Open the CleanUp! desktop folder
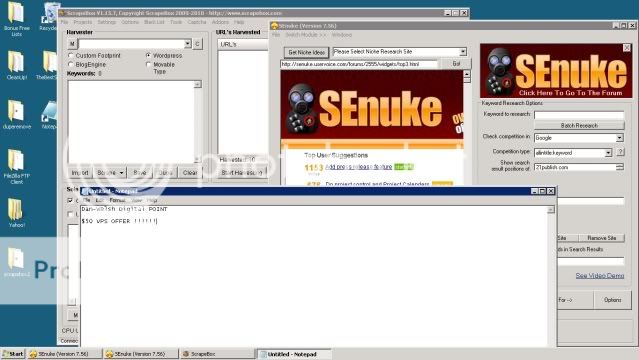 click(16, 65)
